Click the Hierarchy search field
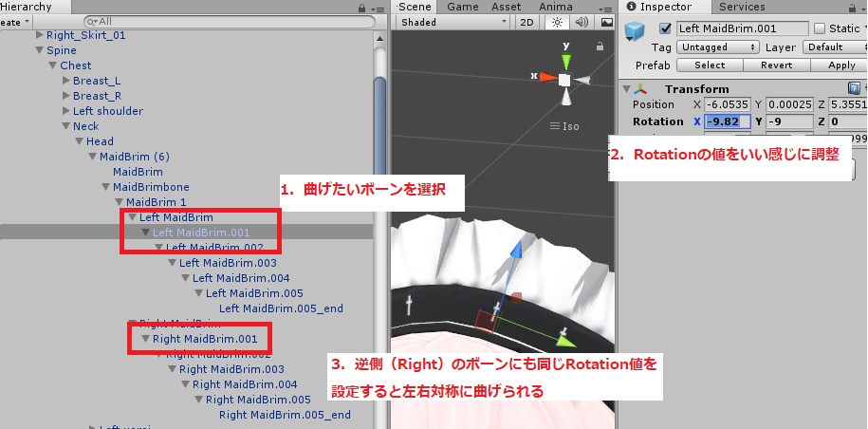This screenshot has width=868, height=429. tap(230, 22)
